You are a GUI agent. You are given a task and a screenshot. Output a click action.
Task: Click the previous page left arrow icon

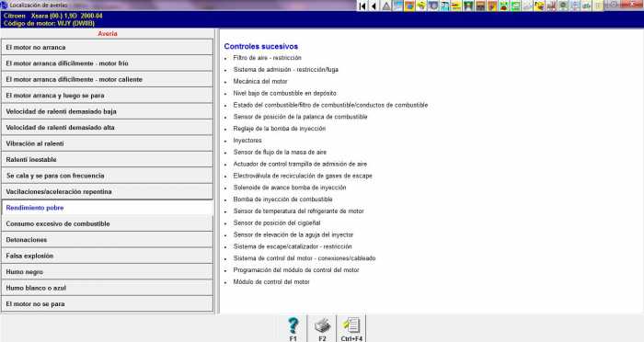tap(374, 6)
